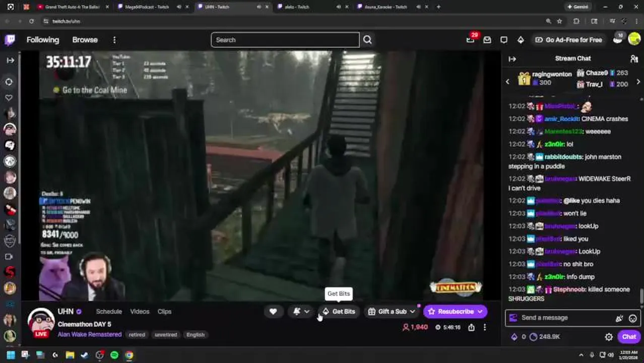Open channel points 248.9K balance
Viewport: 644px width, 363px height.
point(545,337)
